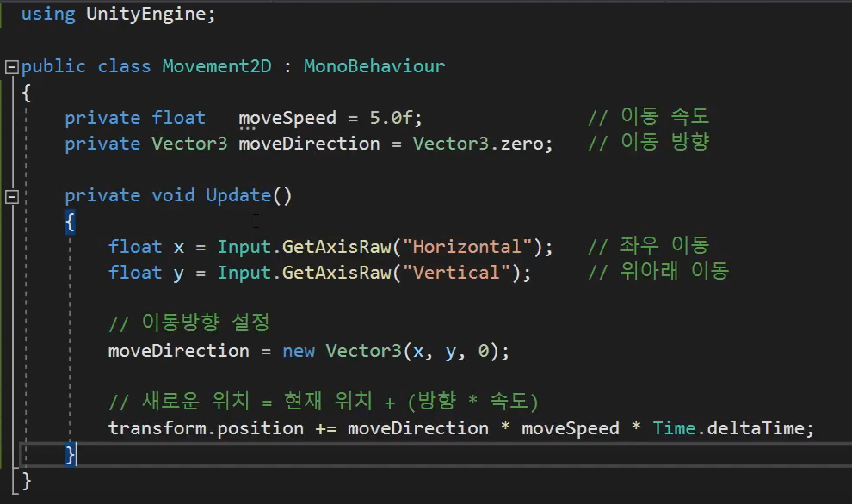Click the class closing brace on last line
Image resolution: width=852 pixels, height=504 pixels.
click(x=26, y=481)
